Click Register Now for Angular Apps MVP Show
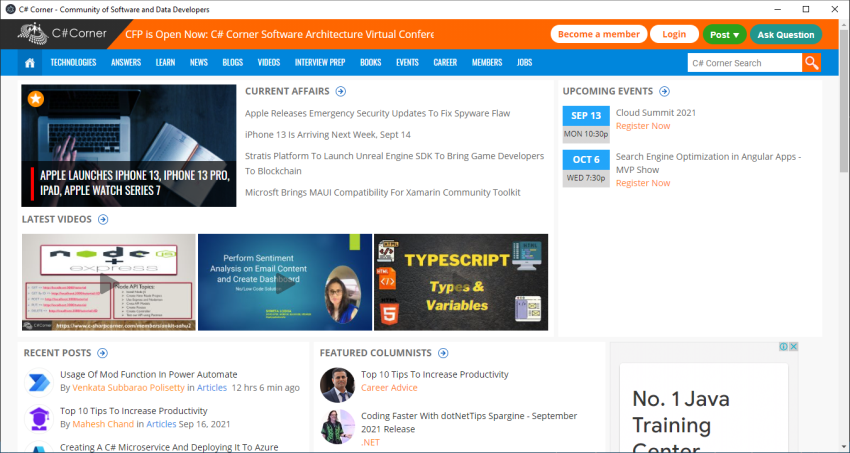This screenshot has height=453, width=850. click(x=643, y=183)
